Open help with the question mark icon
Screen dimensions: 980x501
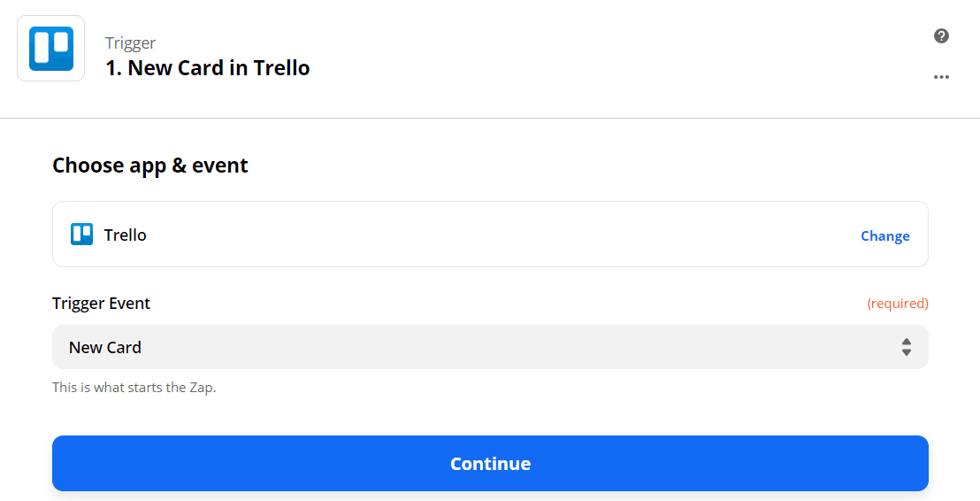[x=941, y=36]
